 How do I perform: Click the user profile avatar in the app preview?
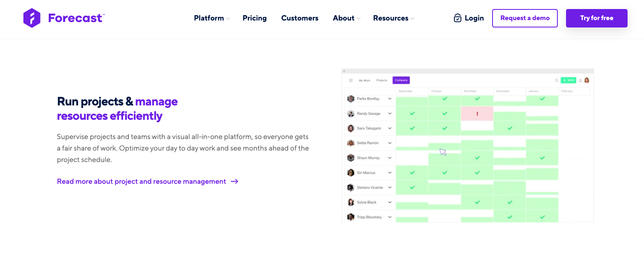pos(587,80)
